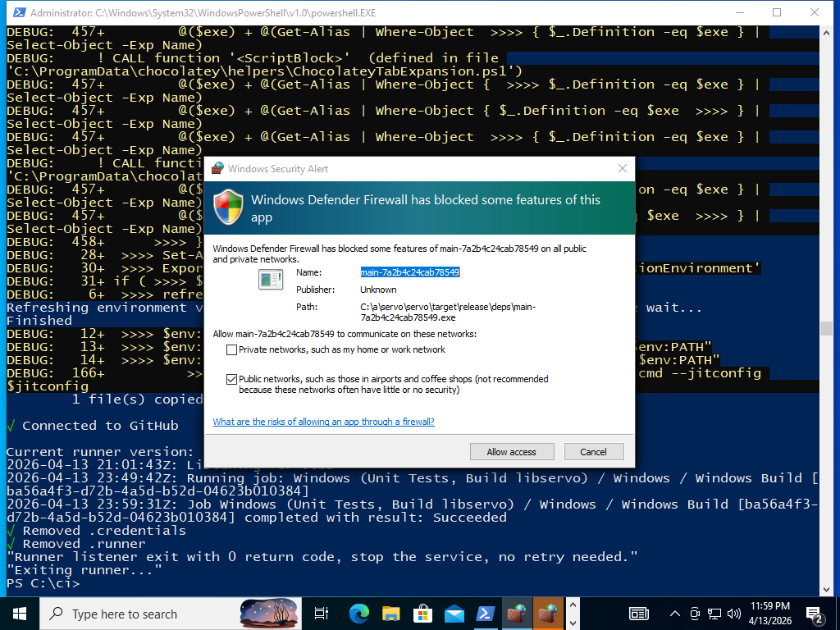
Task: Open the notification center
Action: click(815, 614)
